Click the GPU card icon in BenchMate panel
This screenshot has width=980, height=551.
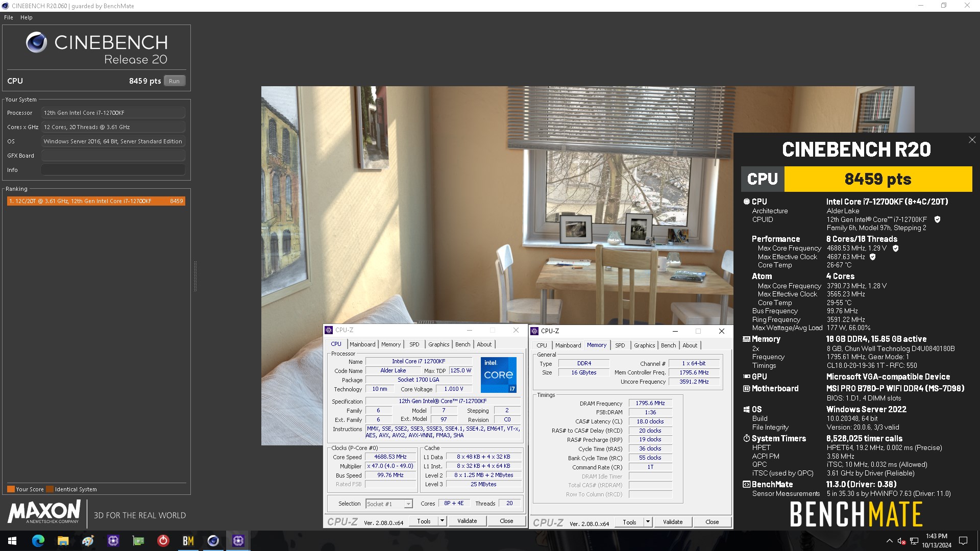tap(746, 377)
